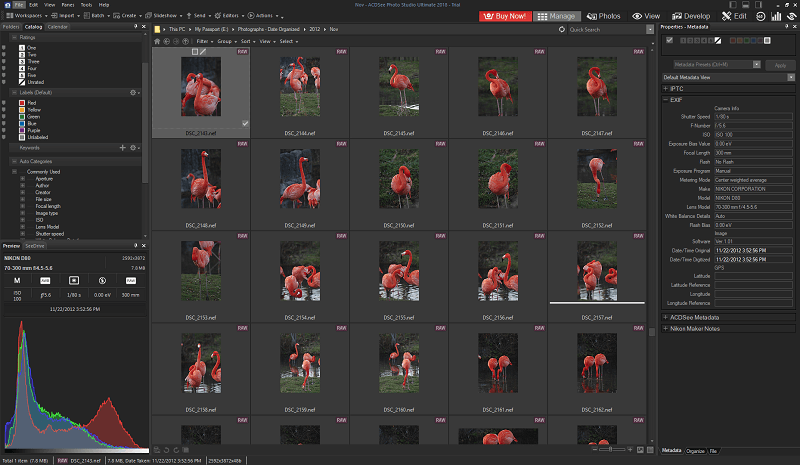The image size is (800, 465).
Task: Open the Filter dropdown
Action: pos(205,41)
